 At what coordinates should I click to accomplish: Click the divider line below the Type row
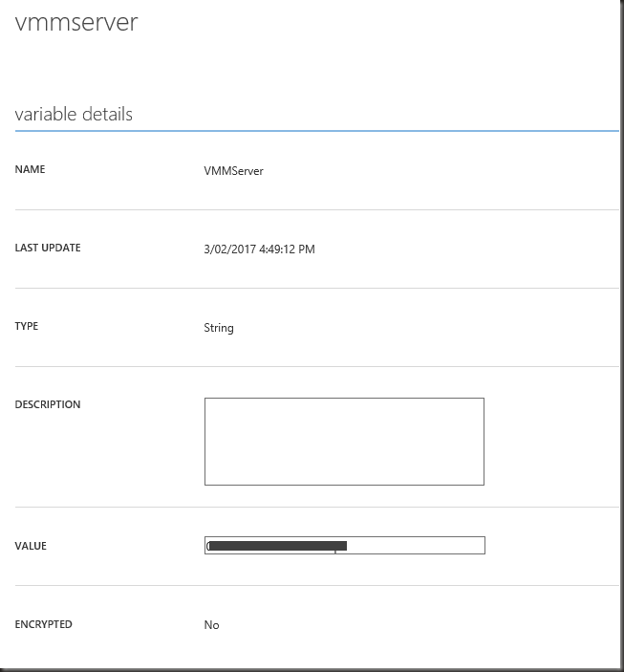point(316,366)
